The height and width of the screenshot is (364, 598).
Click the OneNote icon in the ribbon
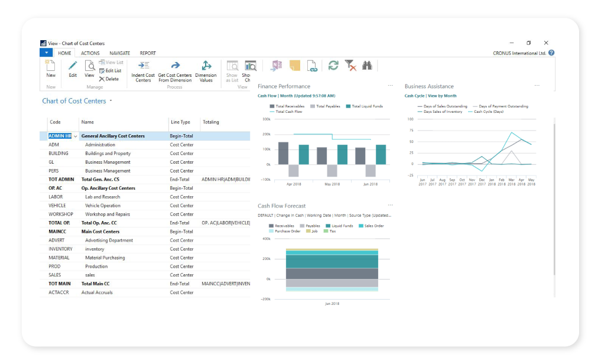point(277,66)
